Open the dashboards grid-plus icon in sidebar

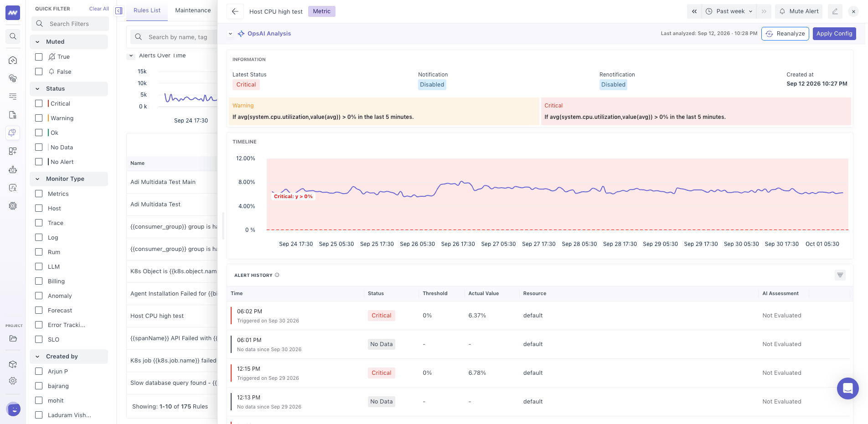[13, 151]
